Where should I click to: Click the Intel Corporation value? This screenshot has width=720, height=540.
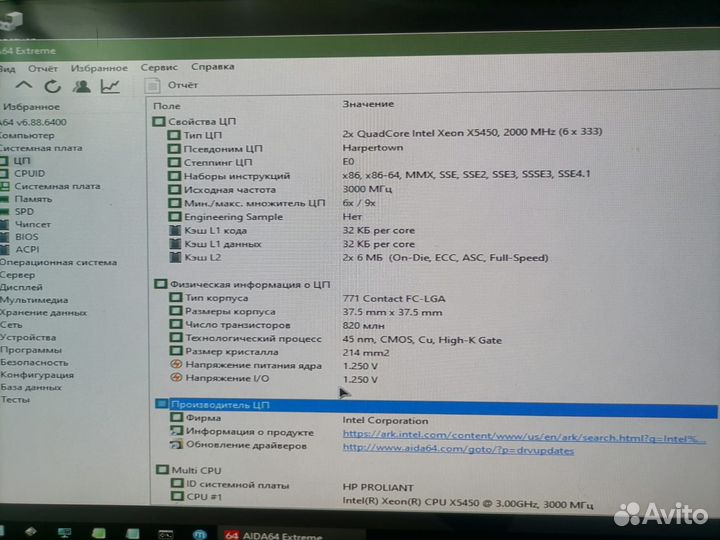coord(385,420)
